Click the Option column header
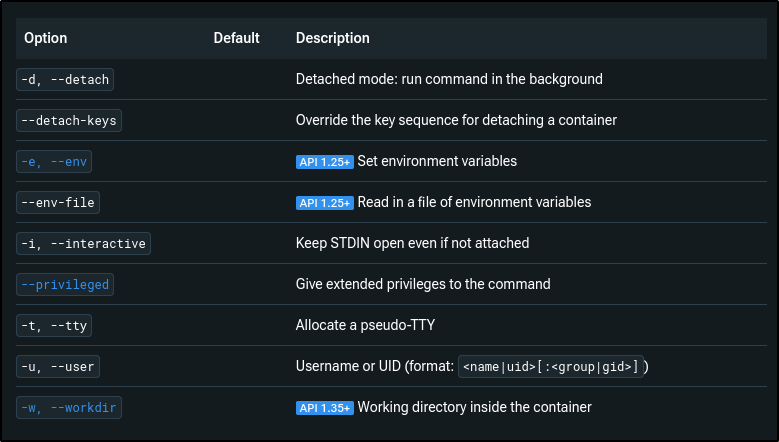Viewport: 779px width, 442px height. coord(46,38)
